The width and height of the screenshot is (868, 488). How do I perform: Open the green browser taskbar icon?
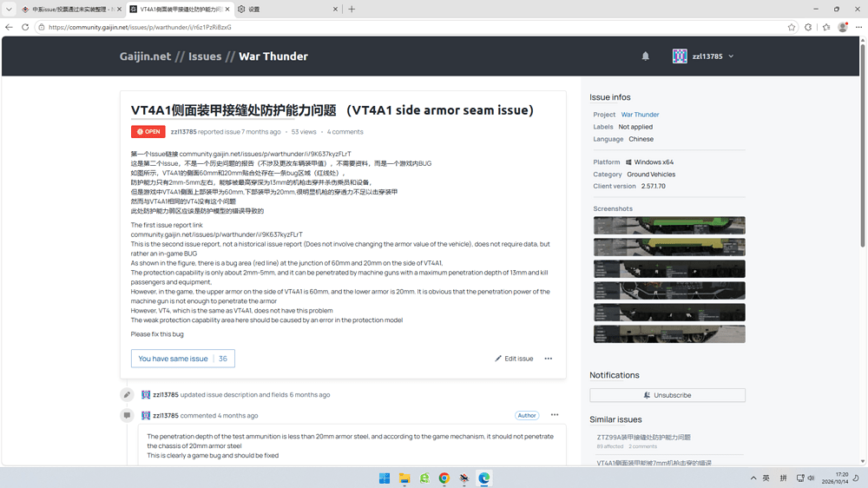tap(424, 478)
